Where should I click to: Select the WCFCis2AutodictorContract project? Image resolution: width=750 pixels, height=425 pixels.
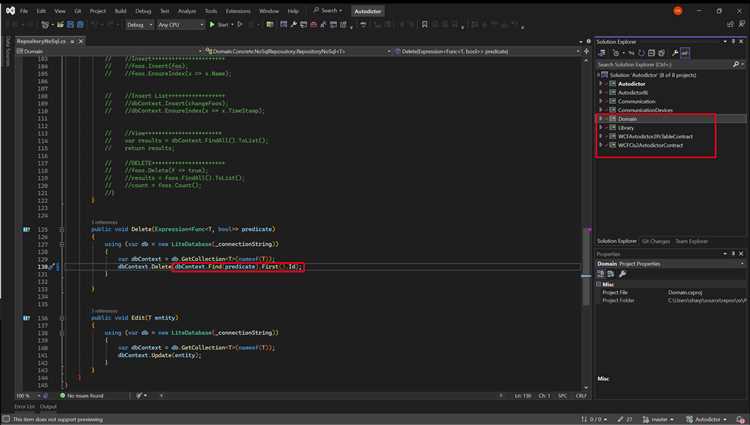pos(650,145)
